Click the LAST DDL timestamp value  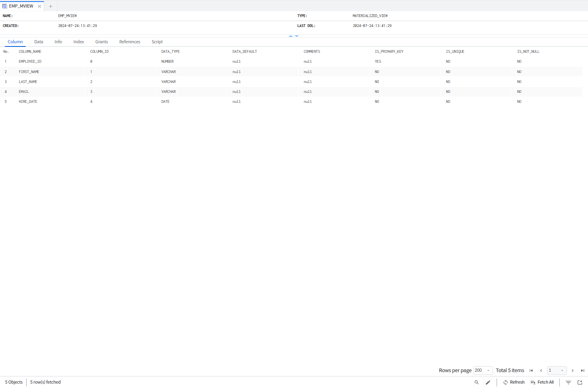[x=372, y=26]
